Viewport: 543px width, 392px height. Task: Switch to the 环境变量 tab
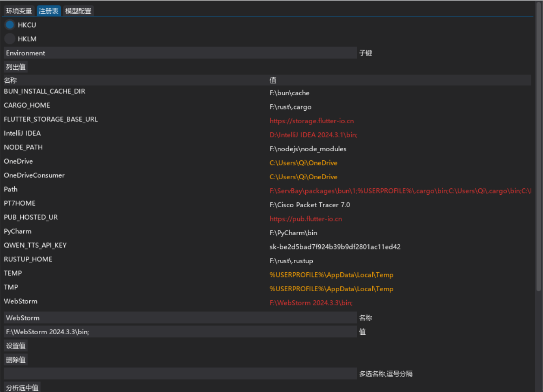click(x=19, y=11)
